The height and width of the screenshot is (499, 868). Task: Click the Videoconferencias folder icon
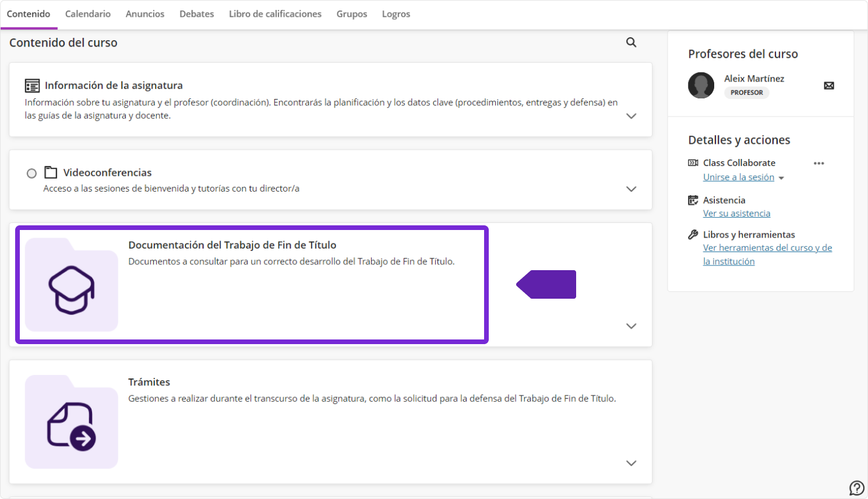point(51,172)
